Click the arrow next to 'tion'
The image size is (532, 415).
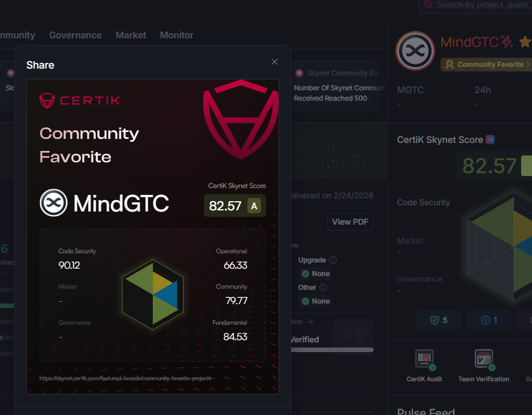[x=309, y=322]
